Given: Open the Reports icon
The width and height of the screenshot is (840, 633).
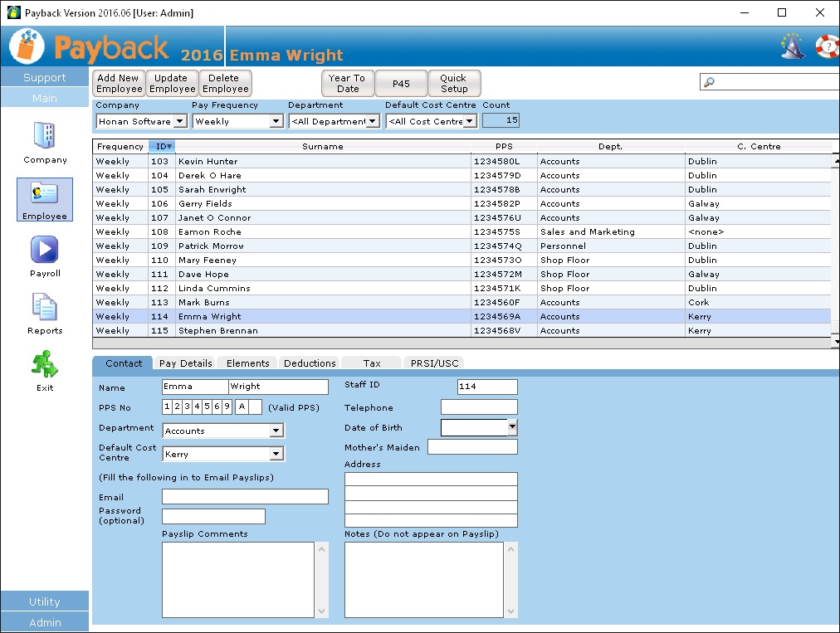Looking at the screenshot, I should (45, 307).
